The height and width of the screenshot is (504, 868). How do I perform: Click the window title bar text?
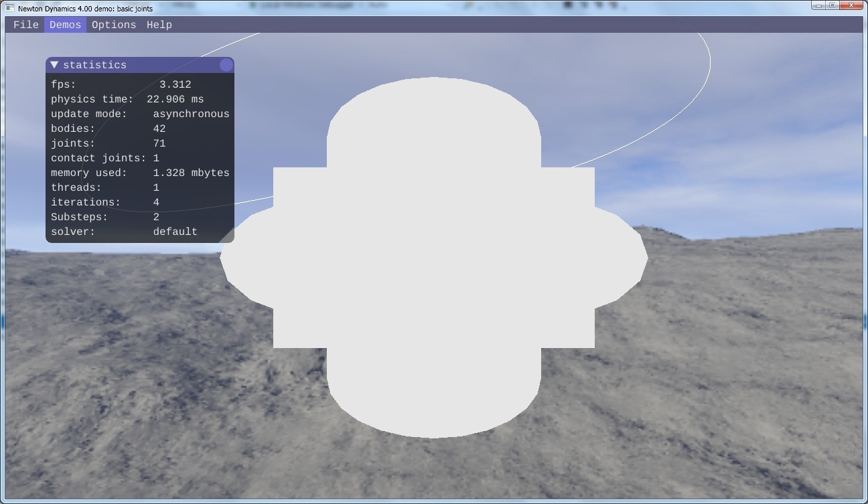tap(85, 9)
